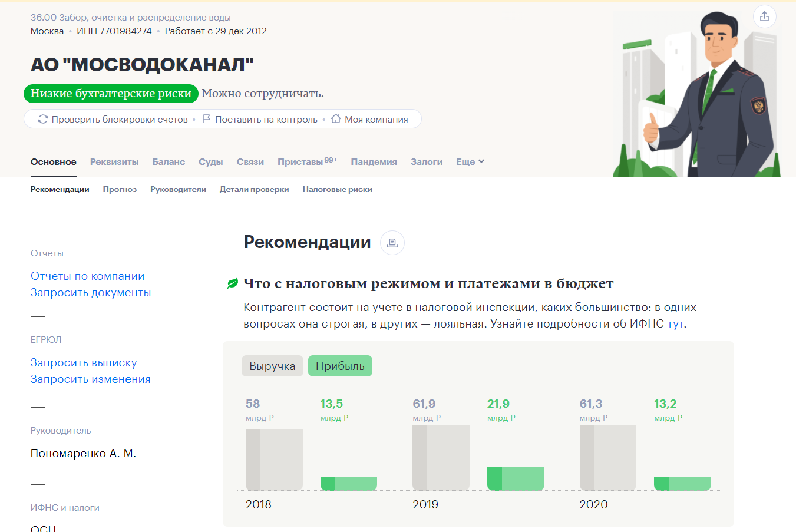
Task: Toggle the Прибыль chart filter
Action: 340,366
